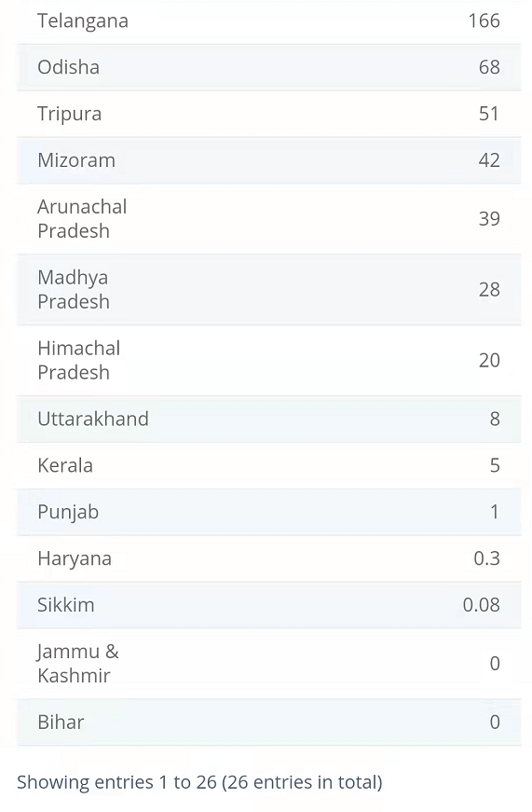Select the Telangana row
The width and height of the screenshot is (532, 812).
click(x=268, y=21)
